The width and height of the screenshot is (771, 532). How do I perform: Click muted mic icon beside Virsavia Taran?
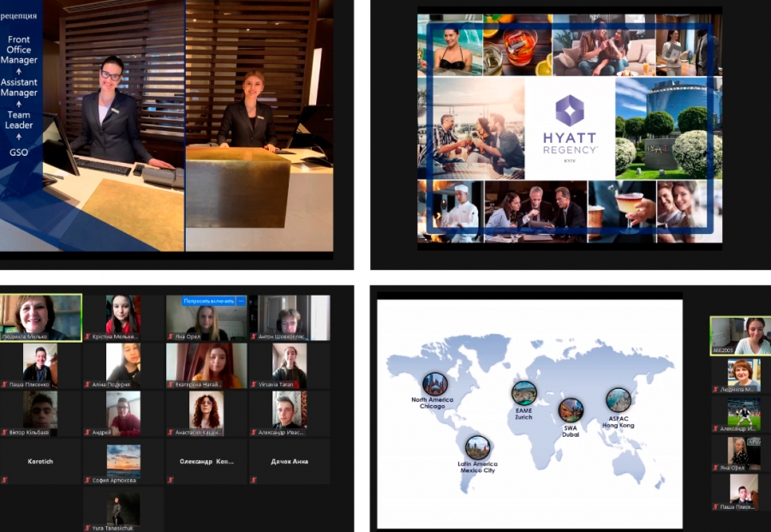tap(254, 385)
